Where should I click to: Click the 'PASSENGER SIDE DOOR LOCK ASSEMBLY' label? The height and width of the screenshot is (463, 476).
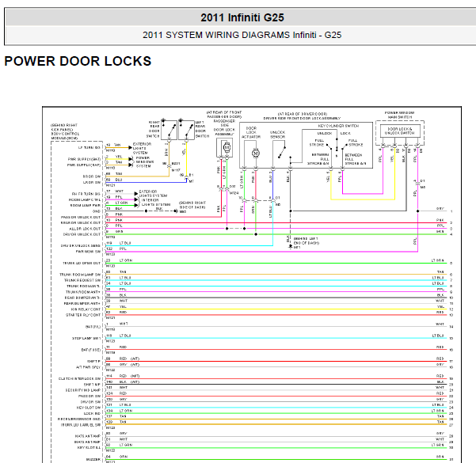pos(224,127)
